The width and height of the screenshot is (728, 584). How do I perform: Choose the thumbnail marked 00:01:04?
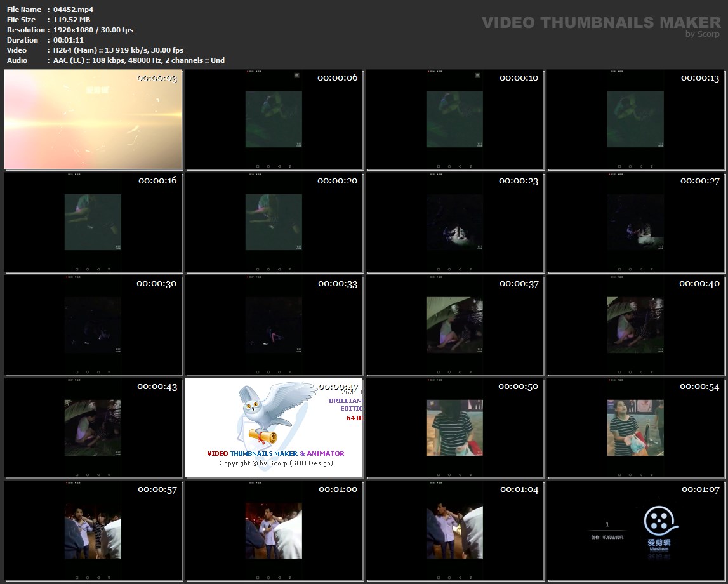point(455,531)
